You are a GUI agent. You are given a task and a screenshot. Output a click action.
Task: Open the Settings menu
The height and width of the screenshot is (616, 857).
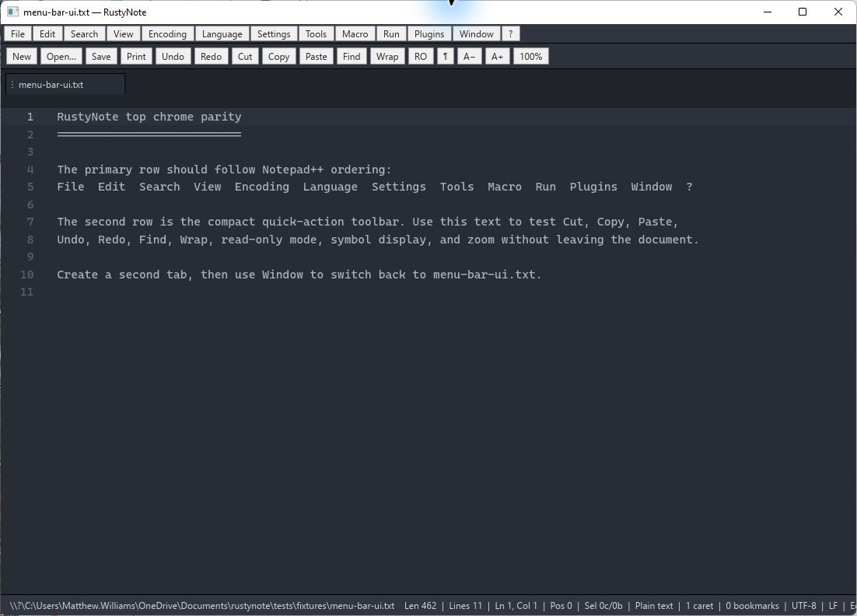pyautogui.click(x=274, y=34)
